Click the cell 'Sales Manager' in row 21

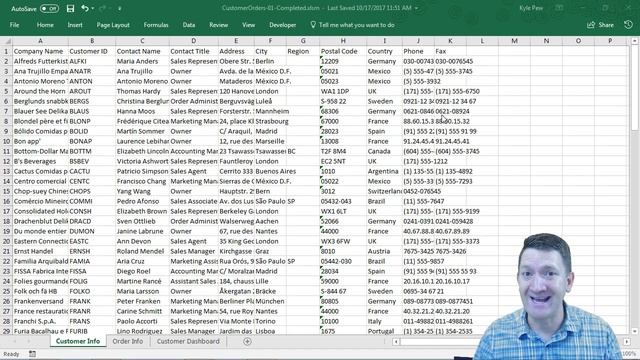(x=193, y=251)
